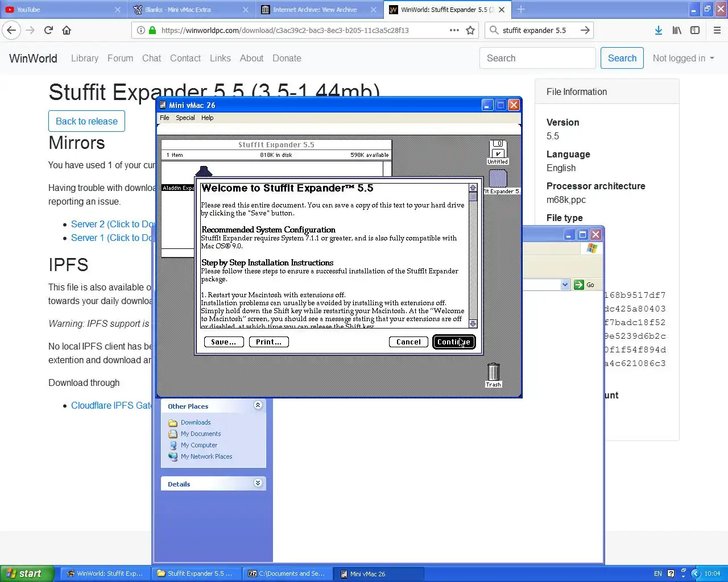Reload the current page
This screenshot has width=728, height=582.
point(48,30)
